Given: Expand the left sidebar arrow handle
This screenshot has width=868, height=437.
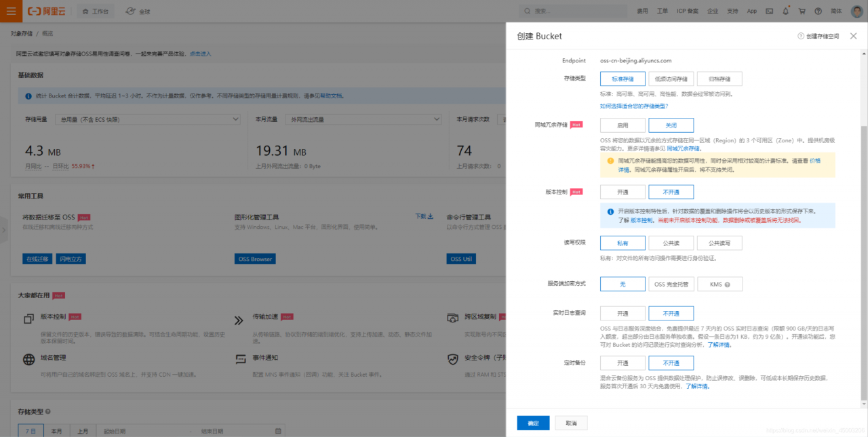Looking at the screenshot, I should pos(3,230).
